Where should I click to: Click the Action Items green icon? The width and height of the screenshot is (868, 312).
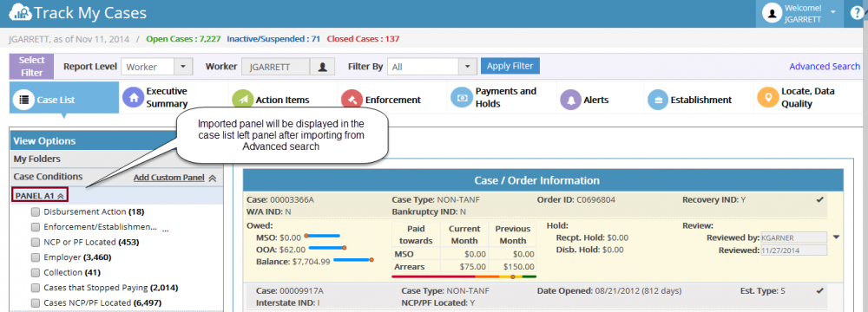coord(242,100)
